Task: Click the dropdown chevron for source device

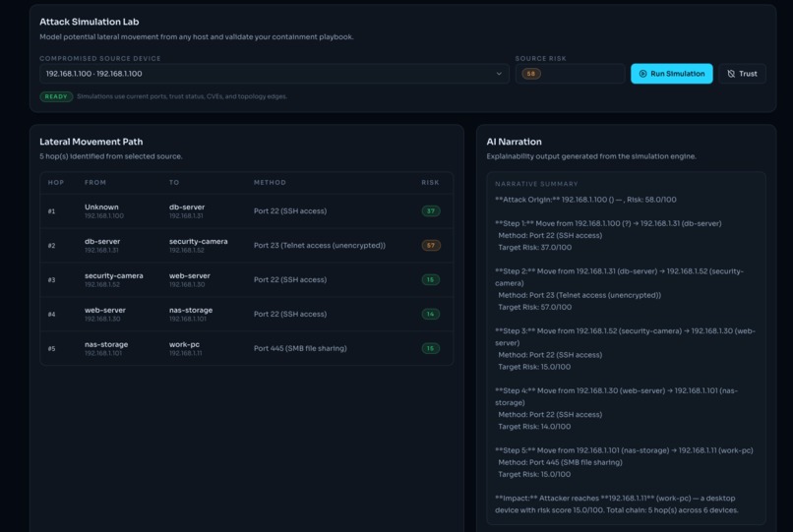Action: point(499,74)
